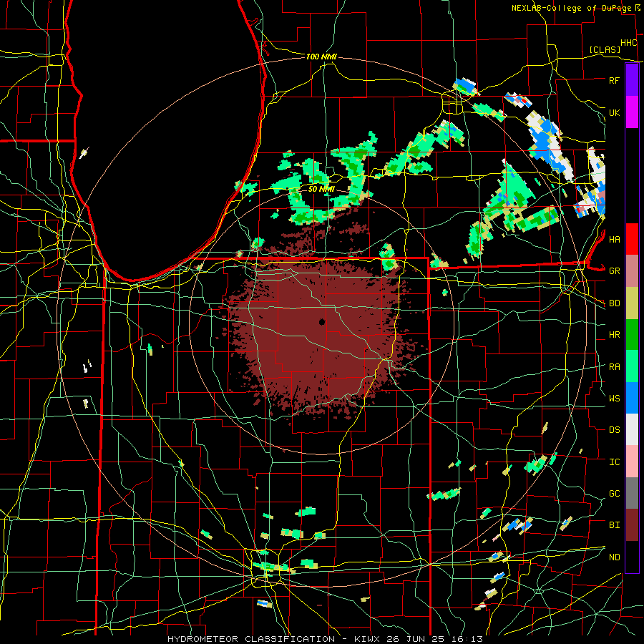The width and height of the screenshot is (644, 644).
Task: Click the GR salmon legend swatch
Action: tap(632, 270)
